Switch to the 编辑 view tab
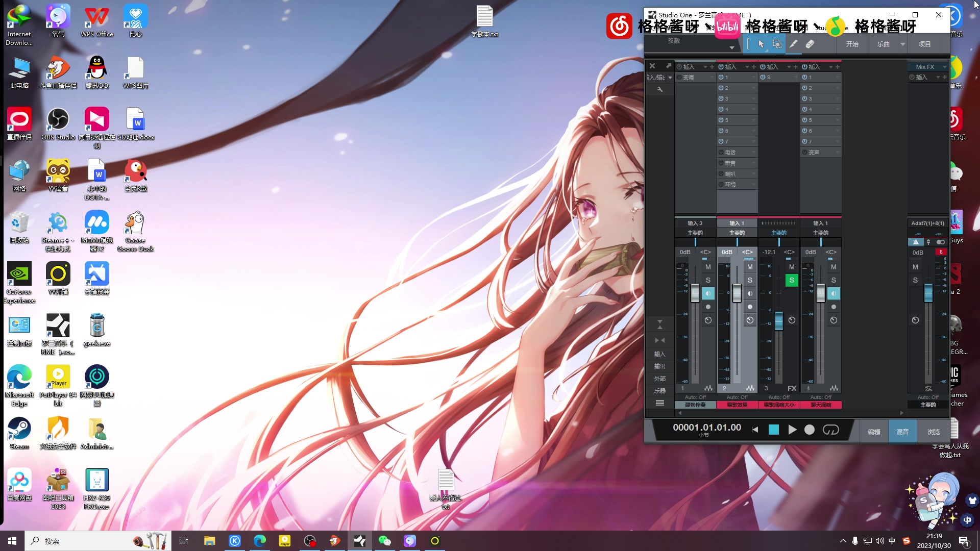 (x=874, y=432)
